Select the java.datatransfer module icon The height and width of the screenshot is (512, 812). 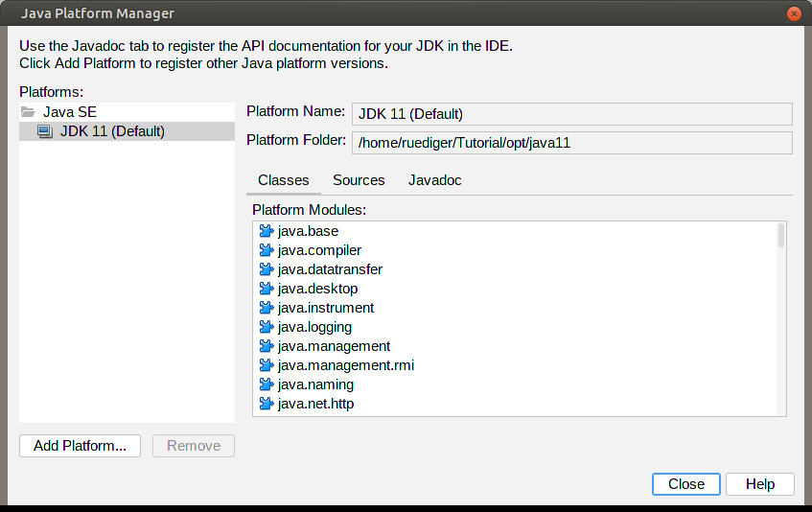[267, 269]
